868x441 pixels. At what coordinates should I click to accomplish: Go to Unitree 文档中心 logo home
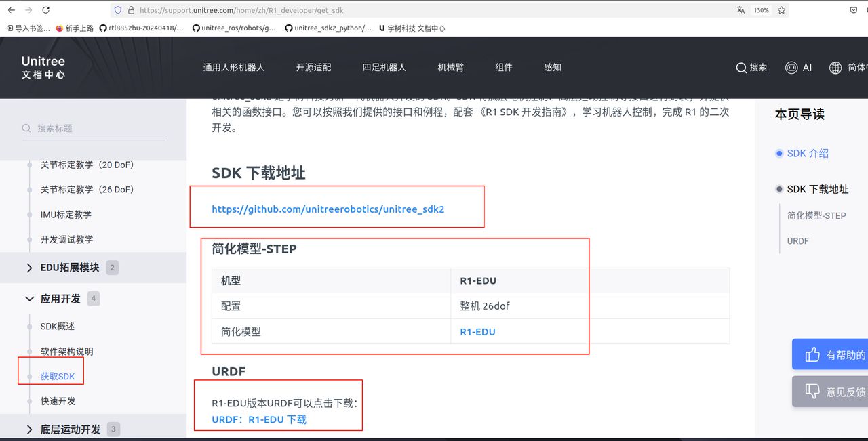[43, 68]
